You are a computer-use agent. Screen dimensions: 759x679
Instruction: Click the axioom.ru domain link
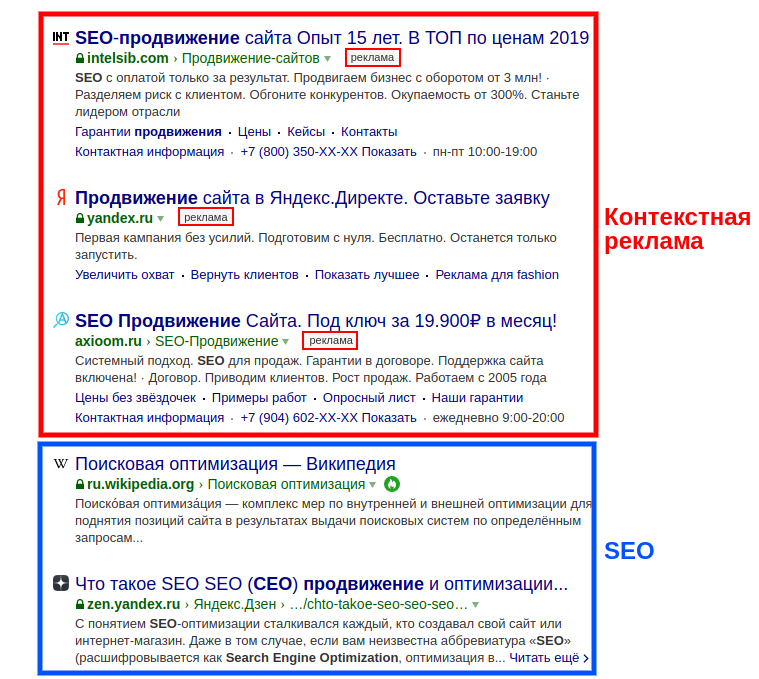(x=108, y=341)
